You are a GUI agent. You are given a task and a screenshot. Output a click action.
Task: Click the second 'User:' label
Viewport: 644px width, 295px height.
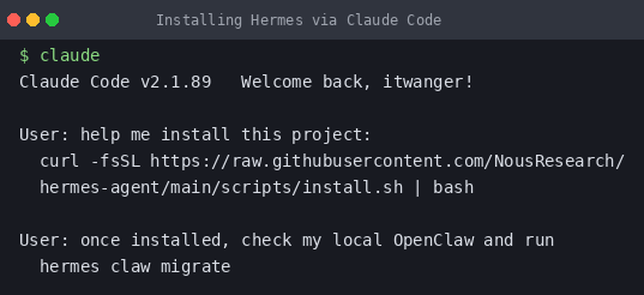click(x=44, y=240)
